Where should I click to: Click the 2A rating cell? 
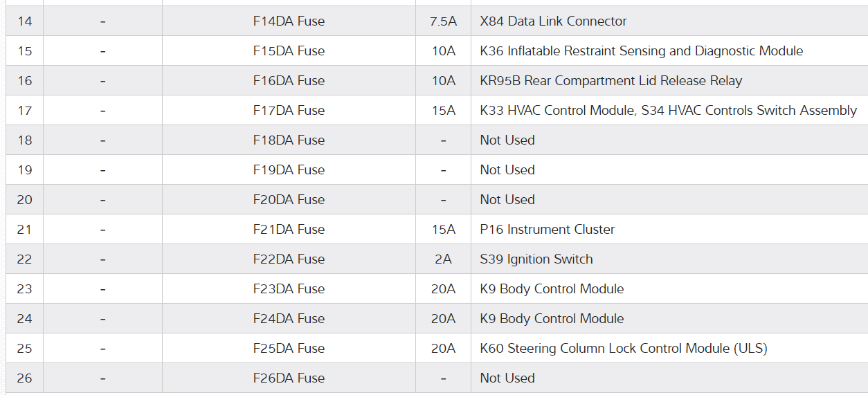(443, 259)
